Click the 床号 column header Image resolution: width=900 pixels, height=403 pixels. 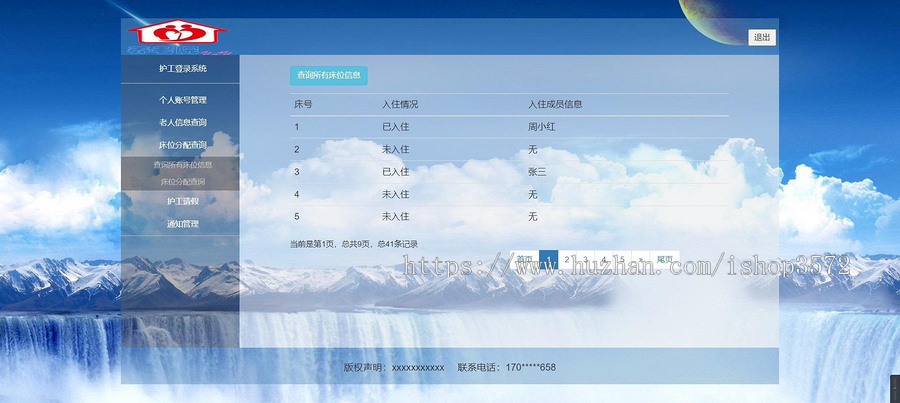point(303,104)
